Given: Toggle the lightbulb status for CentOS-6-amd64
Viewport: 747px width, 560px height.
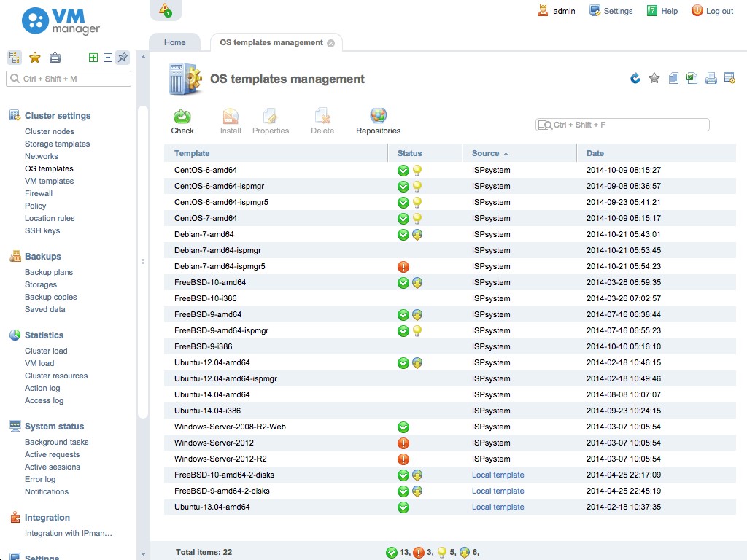Looking at the screenshot, I should (x=416, y=170).
